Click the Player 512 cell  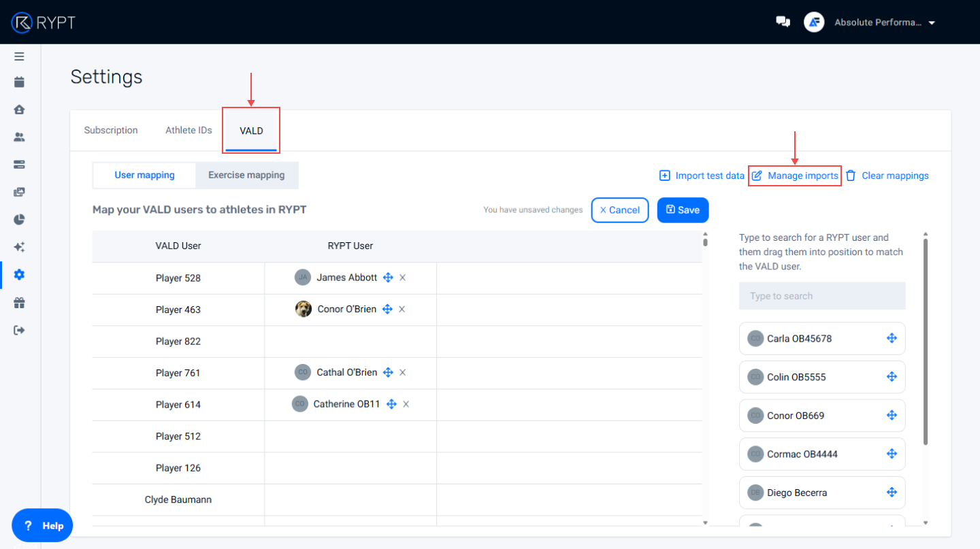click(x=178, y=436)
